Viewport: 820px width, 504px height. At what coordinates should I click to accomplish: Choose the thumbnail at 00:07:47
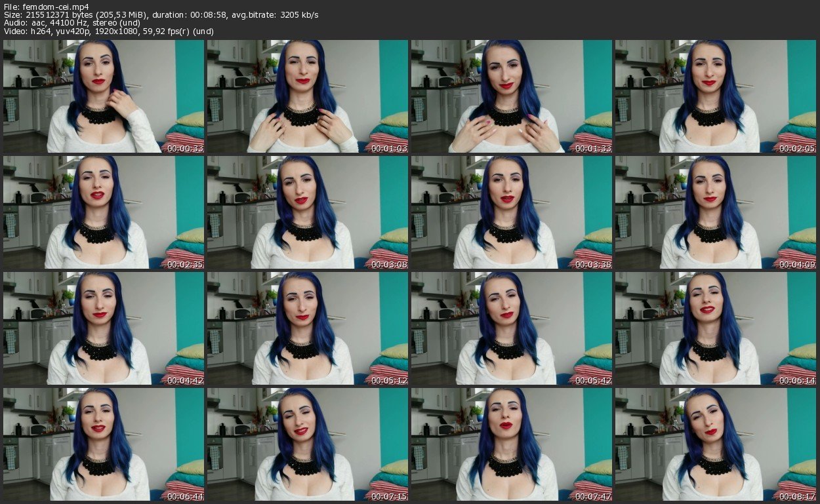(512, 444)
